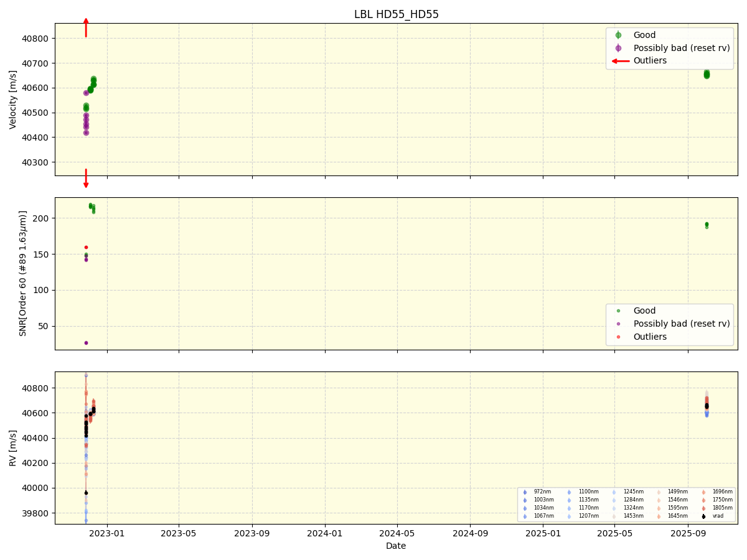Click the 1645nm marker in the RV legend
747x560 pixels.
point(659,516)
